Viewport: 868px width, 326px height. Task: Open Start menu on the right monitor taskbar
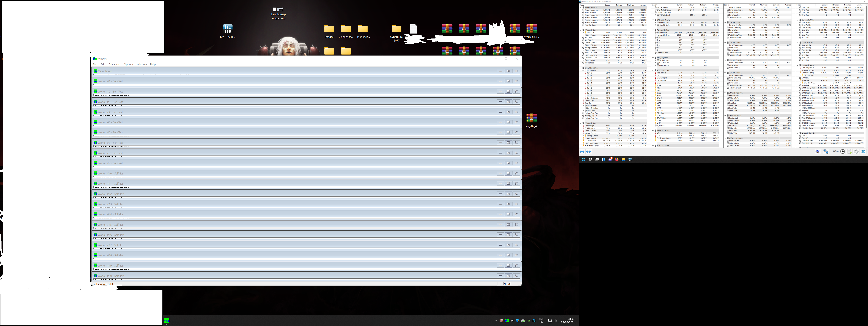point(584,160)
